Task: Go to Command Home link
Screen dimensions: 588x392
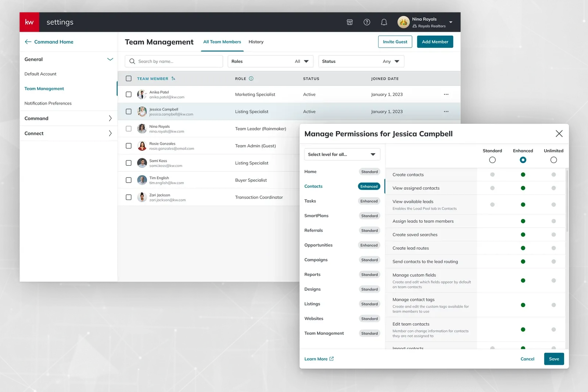Action: click(x=54, y=42)
